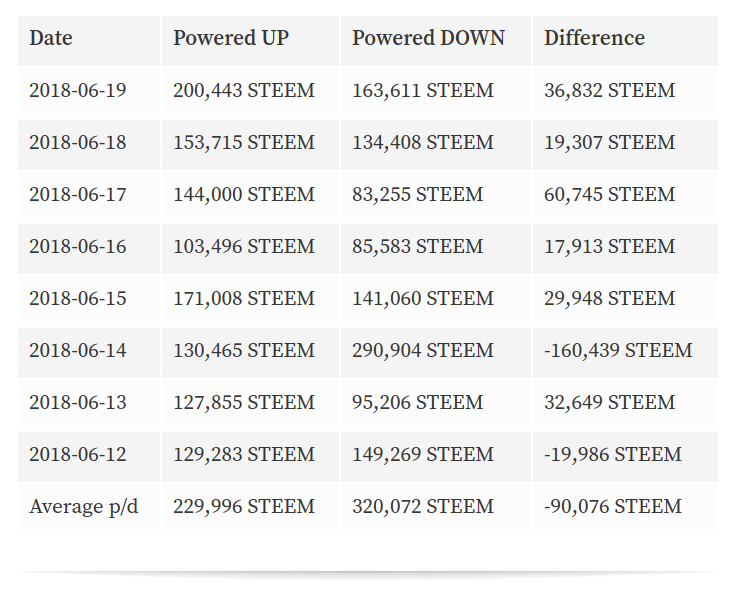
Task: Click the 2018-06-18 date cell
Action: pyautogui.click(x=89, y=145)
